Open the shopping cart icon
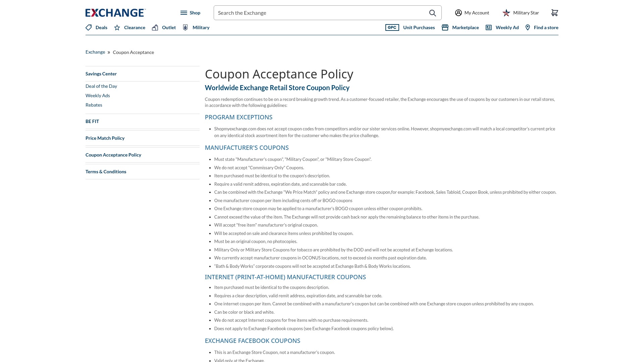This screenshot has height=362, width=644. (554, 13)
